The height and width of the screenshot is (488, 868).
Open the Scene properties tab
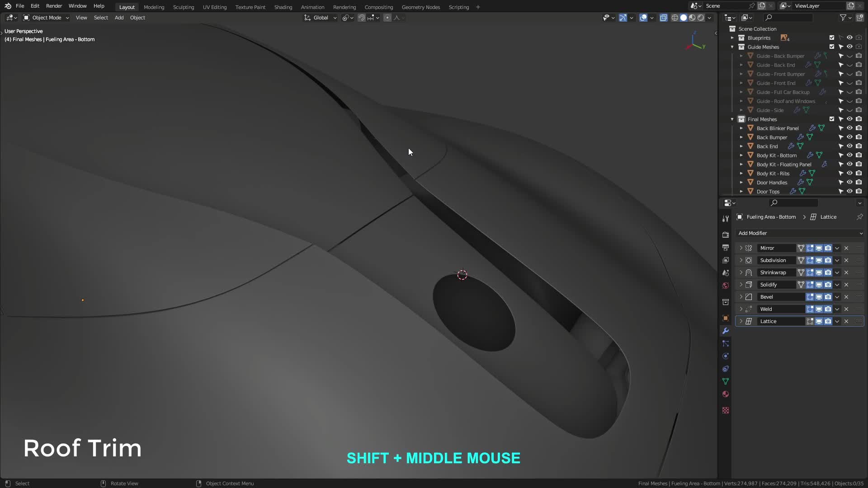tap(726, 273)
